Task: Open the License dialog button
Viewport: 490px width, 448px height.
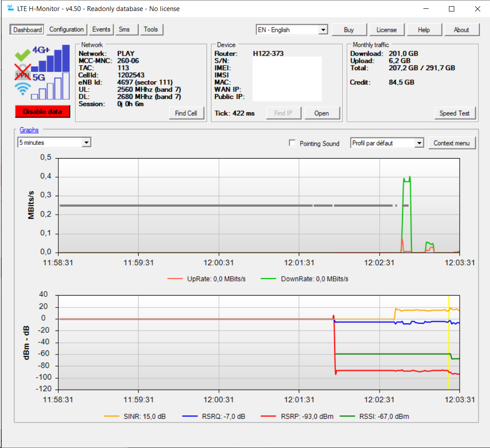Action: [x=387, y=30]
